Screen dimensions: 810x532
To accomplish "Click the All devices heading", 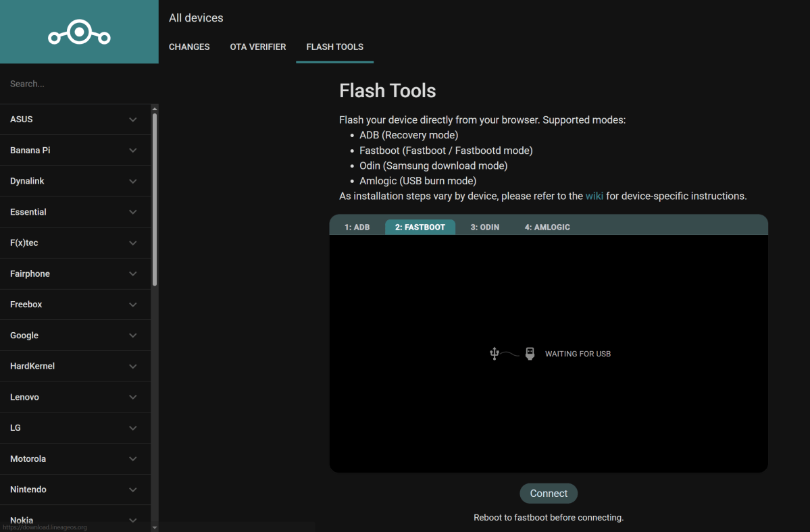I will pyautogui.click(x=196, y=18).
